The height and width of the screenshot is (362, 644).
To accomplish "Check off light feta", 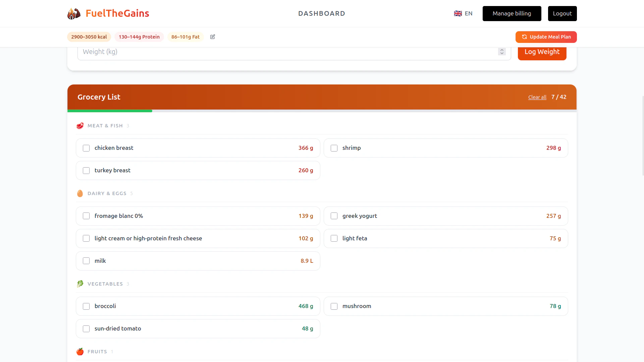I will tap(334, 238).
